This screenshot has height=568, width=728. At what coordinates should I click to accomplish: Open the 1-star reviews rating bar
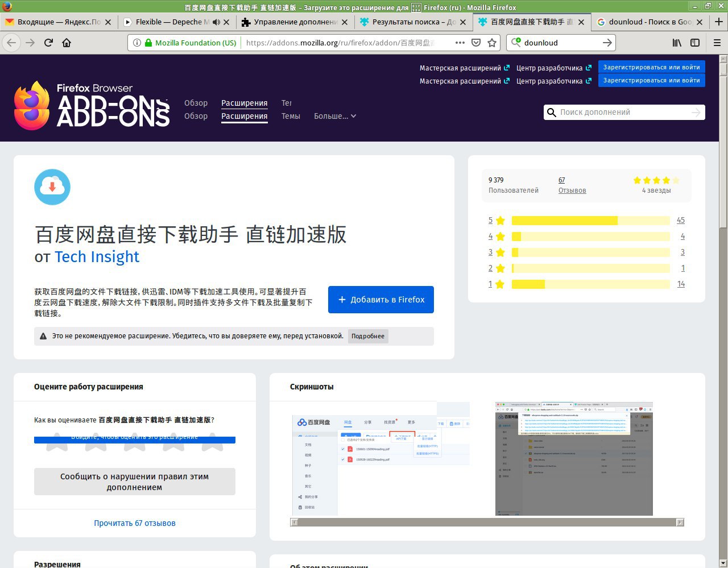point(591,284)
